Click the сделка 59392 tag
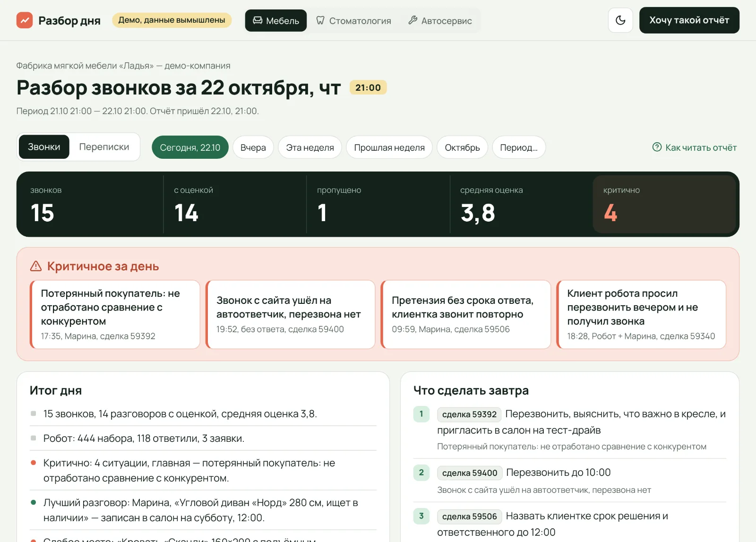Image resolution: width=756 pixels, height=542 pixels. point(469,414)
